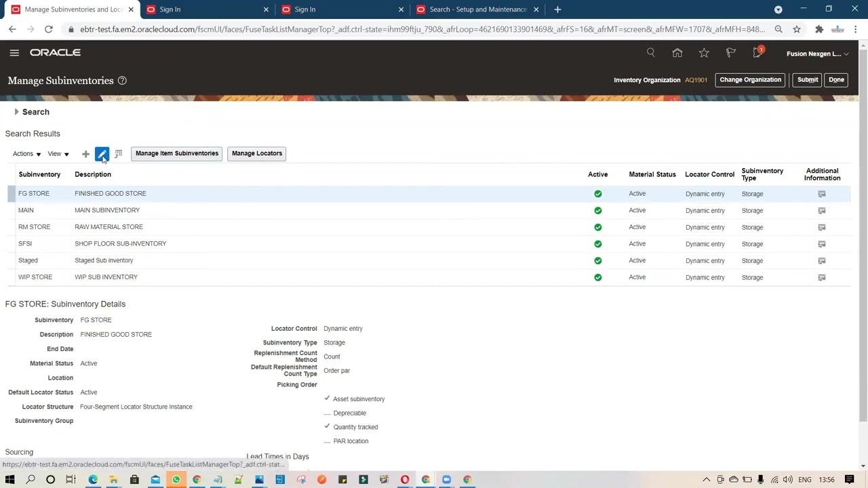Open Additional Information icon for WIP STORE

click(x=822, y=277)
